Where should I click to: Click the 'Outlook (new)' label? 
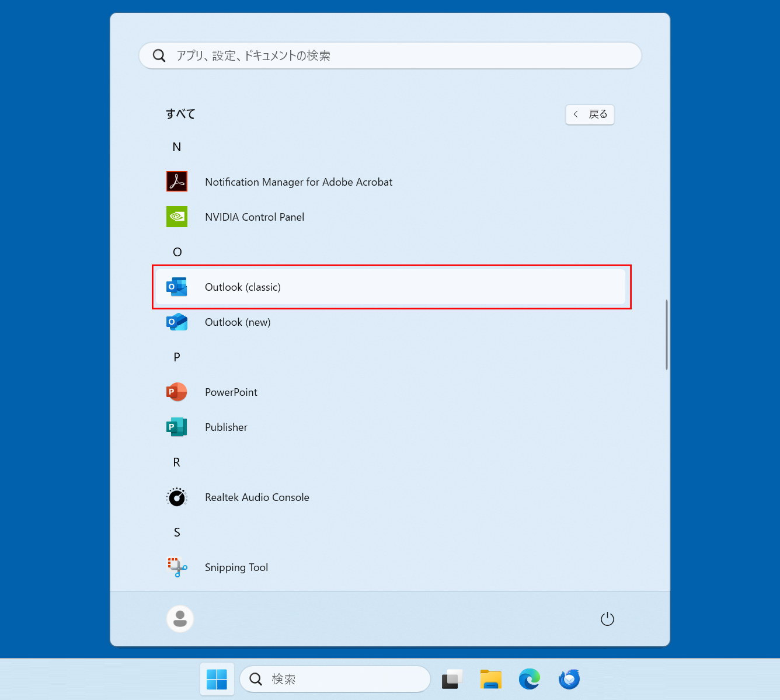coord(238,322)
